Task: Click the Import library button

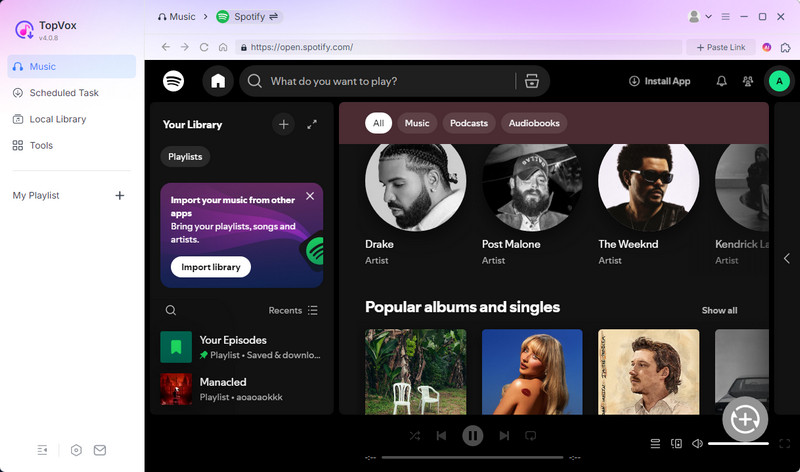Action: coord(211,267)
